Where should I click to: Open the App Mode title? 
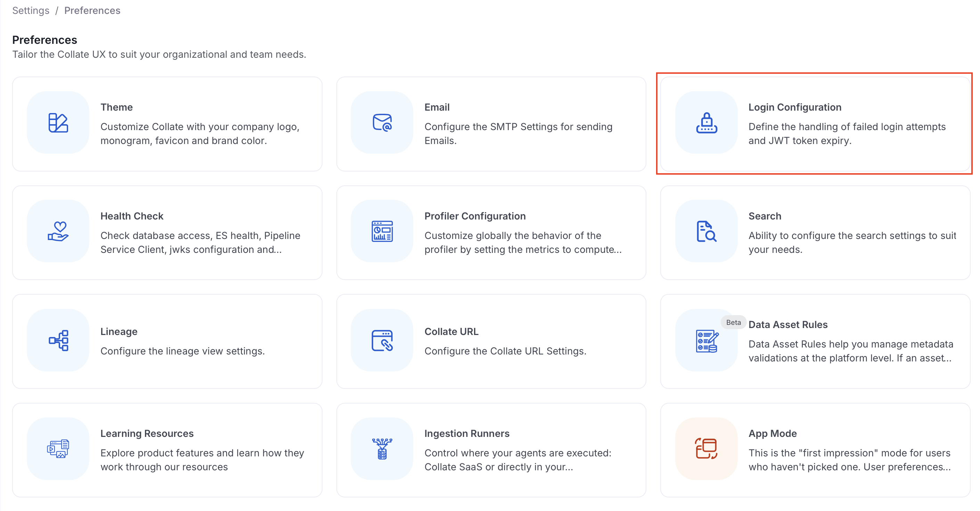[772, 433]
